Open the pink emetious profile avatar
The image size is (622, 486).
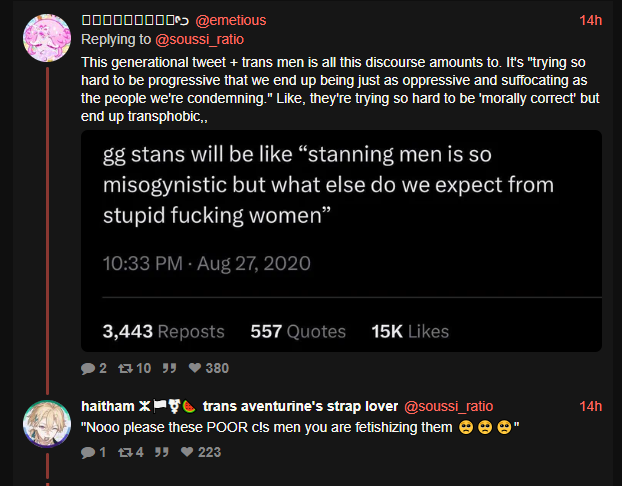47,38
